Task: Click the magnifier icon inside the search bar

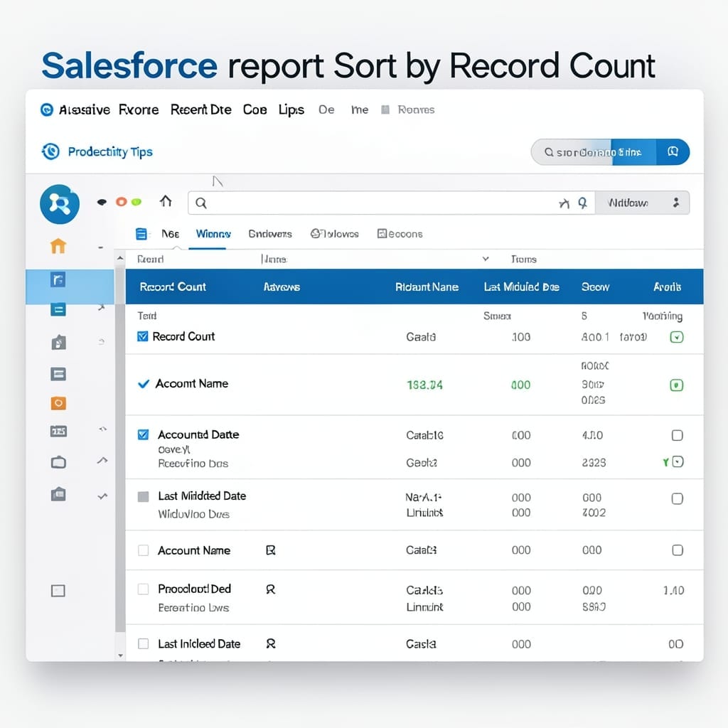Action: (201, 203)
